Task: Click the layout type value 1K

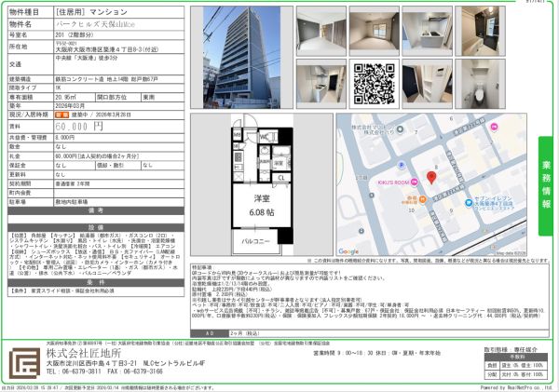Action: click(58, 88)
